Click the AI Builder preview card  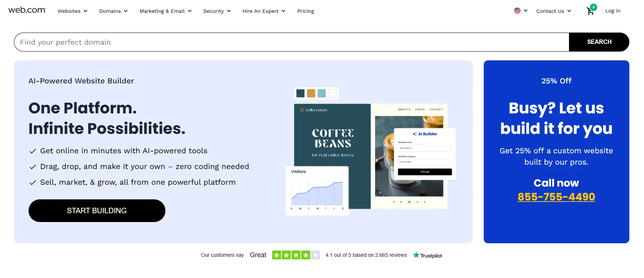click(x=425, y=154)
